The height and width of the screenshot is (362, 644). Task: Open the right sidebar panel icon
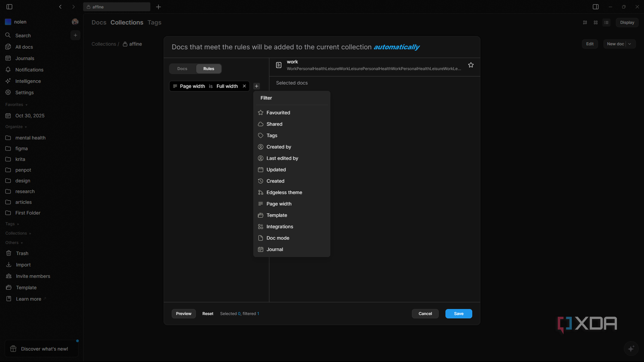[x=595, y=7]
